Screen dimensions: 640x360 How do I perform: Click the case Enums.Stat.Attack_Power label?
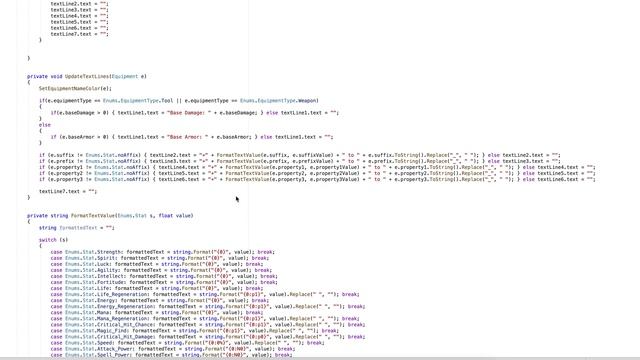(93, 349)
